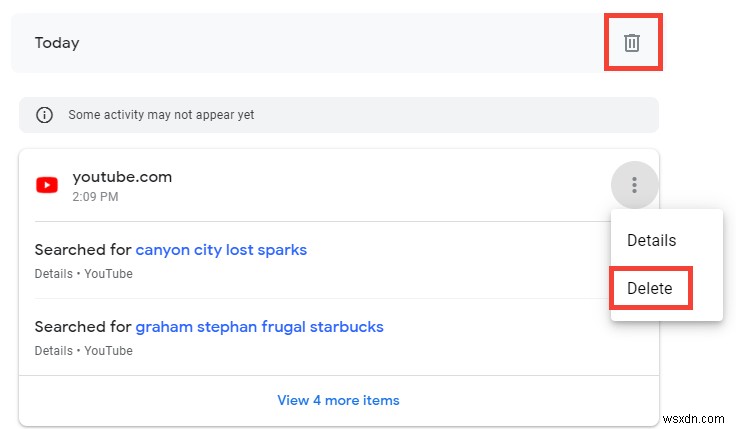736x429 pixels.
Task: Click the Today section label
Action: 57,43
